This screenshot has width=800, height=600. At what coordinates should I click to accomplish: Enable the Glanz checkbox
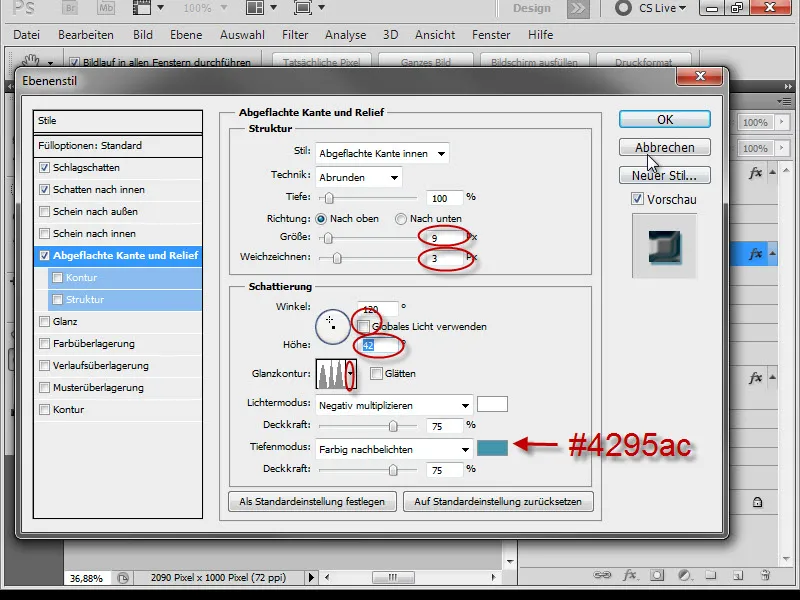(x=44, y=321)
